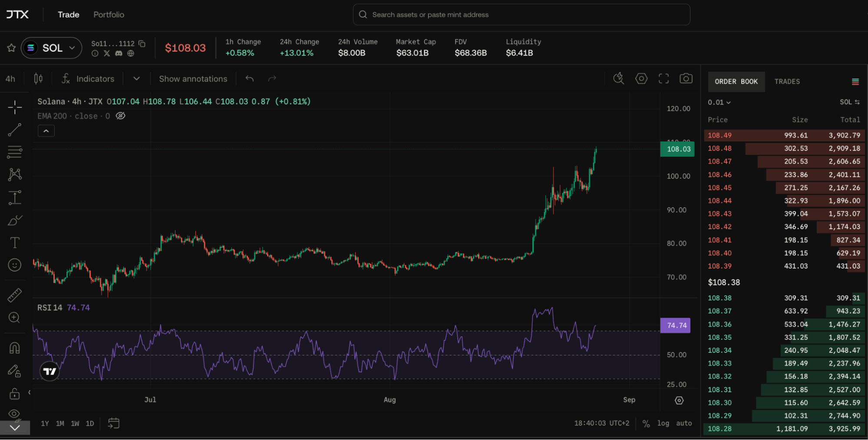Image resolution: width=868 pixels, height=440 pixels.
Task: Select the text annotation tool
Action: coord(15,243)
